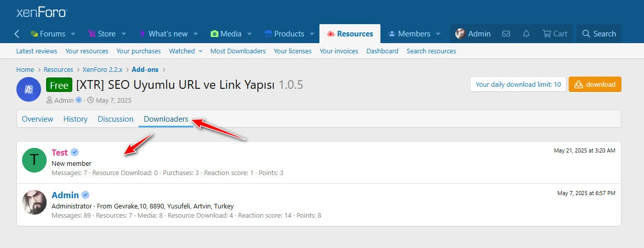Click the resource author Admin link
Image resolution: width=644 pixels, height=248 pixels.
[64, 100]
